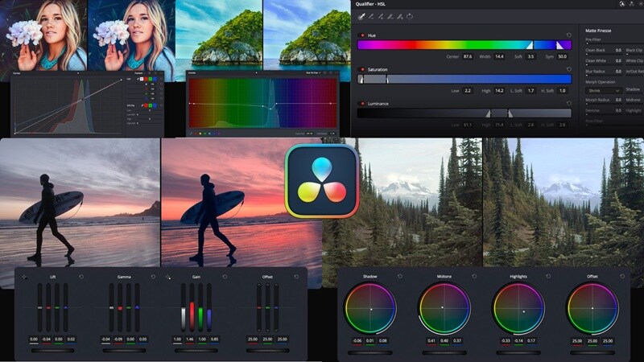Click the Shadow master wheel below the values
Image resolution: width=644 pixels, height=362 pixels.
(x=370, y=352)
